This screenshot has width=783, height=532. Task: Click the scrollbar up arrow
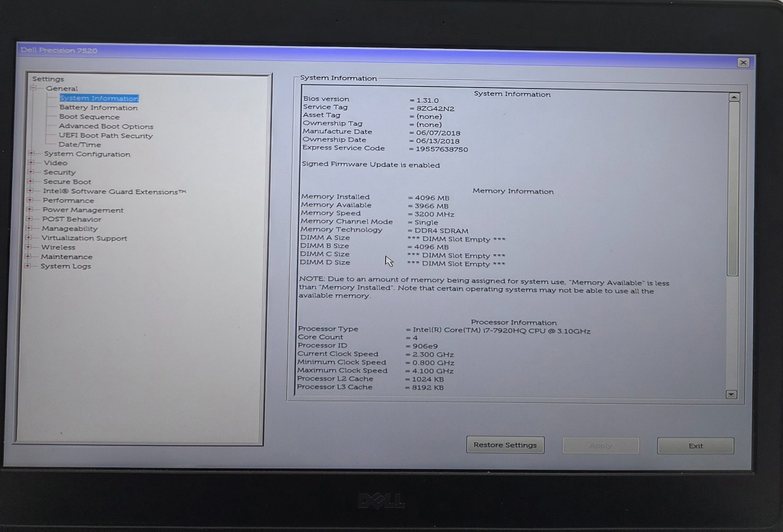point(734,97)
